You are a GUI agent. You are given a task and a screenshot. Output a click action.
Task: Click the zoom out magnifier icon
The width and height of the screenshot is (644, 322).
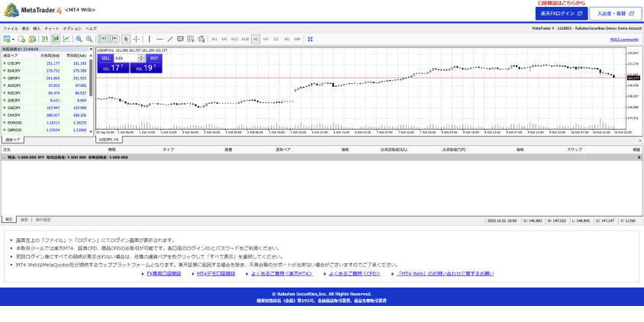pyautogui.click(x=89, y=39)
